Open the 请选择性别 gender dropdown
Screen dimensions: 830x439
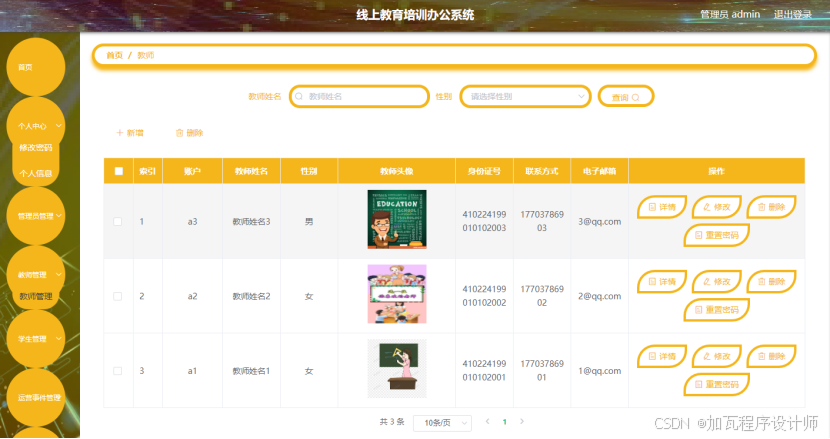(525, 96)
